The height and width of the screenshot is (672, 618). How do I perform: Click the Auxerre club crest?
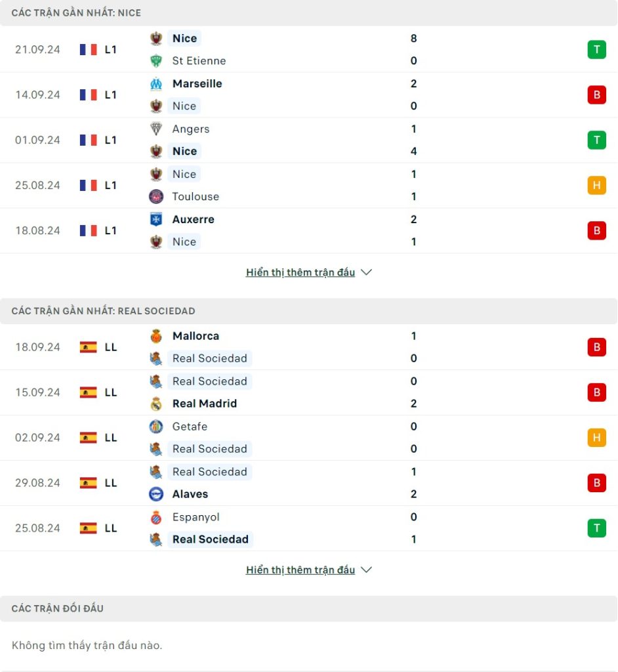(156, 219)
